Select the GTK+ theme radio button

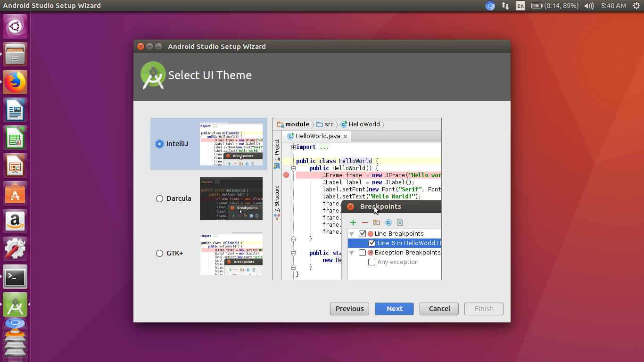(159, 253)
